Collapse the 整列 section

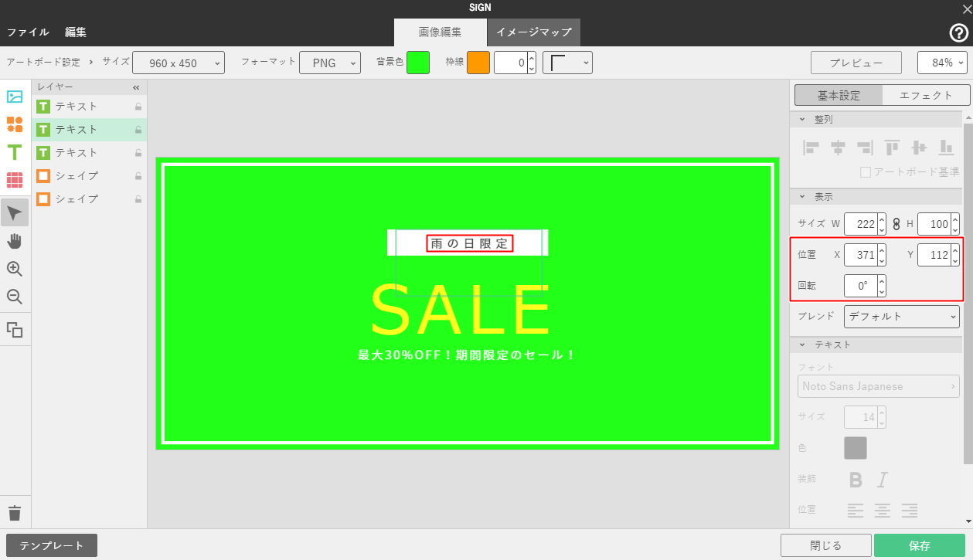pyautogui.click(x=801, y=120)
